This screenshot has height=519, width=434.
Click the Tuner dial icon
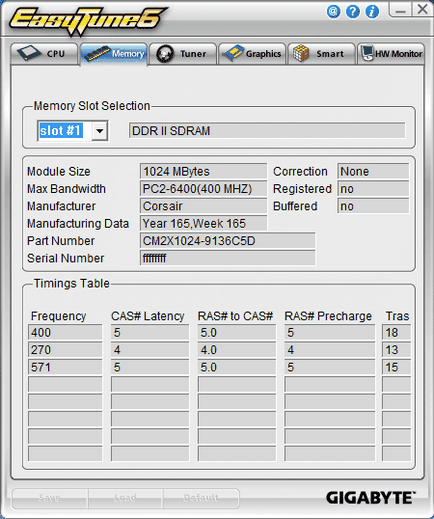(x=165, y=54)
